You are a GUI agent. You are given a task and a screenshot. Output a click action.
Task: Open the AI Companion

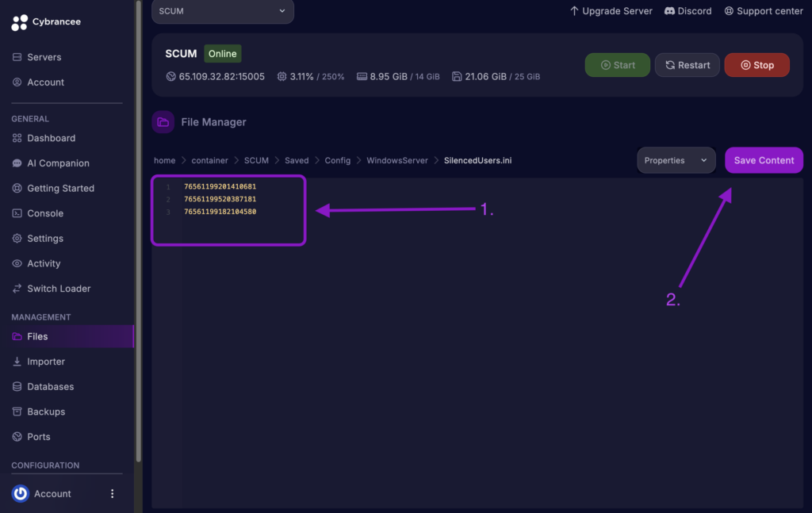(56, 163)
